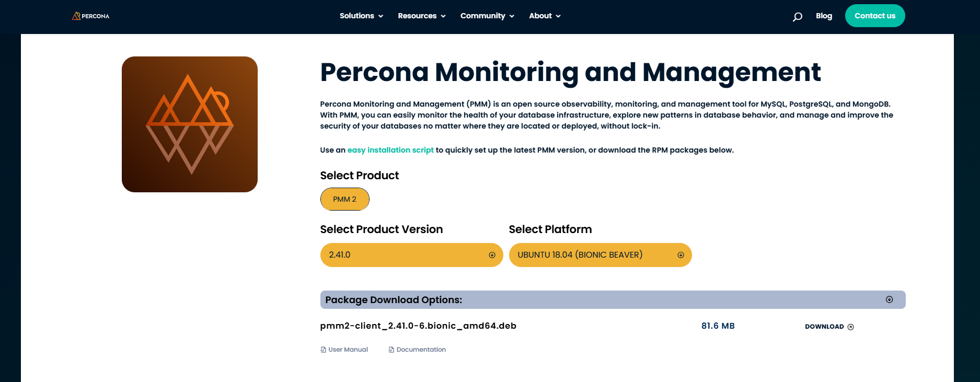
Task: Open the About menu
Action: click(545, 16)
